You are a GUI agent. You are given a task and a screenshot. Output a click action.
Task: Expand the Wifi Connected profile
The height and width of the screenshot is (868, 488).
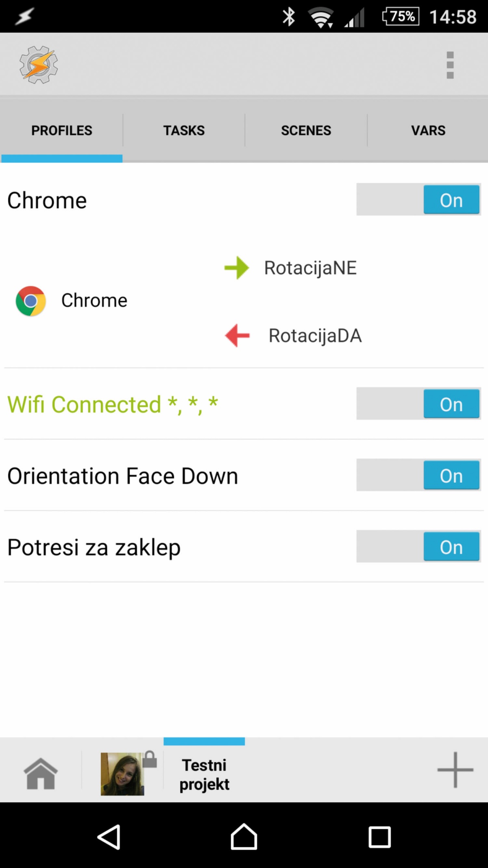113,404
